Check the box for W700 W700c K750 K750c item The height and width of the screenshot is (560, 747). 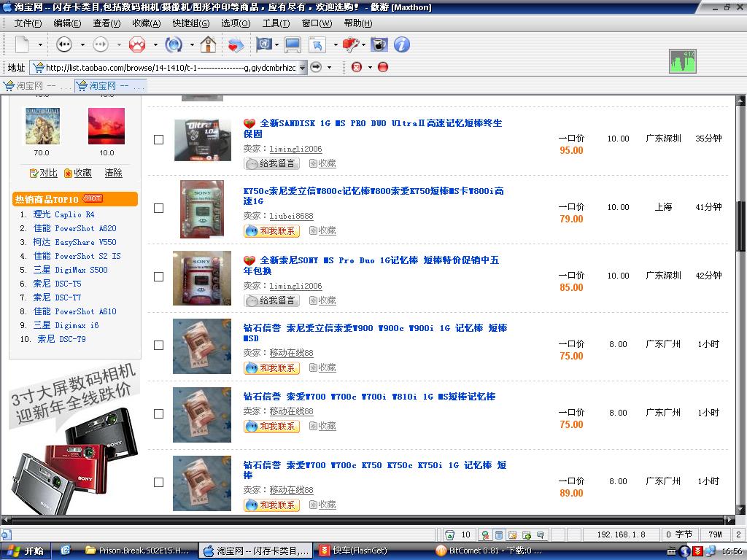coord(158,483)
